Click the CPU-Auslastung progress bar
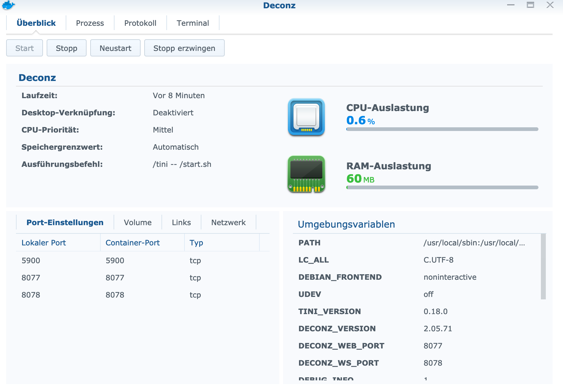Screen dimensions: 563x392 tap(442, 129)
